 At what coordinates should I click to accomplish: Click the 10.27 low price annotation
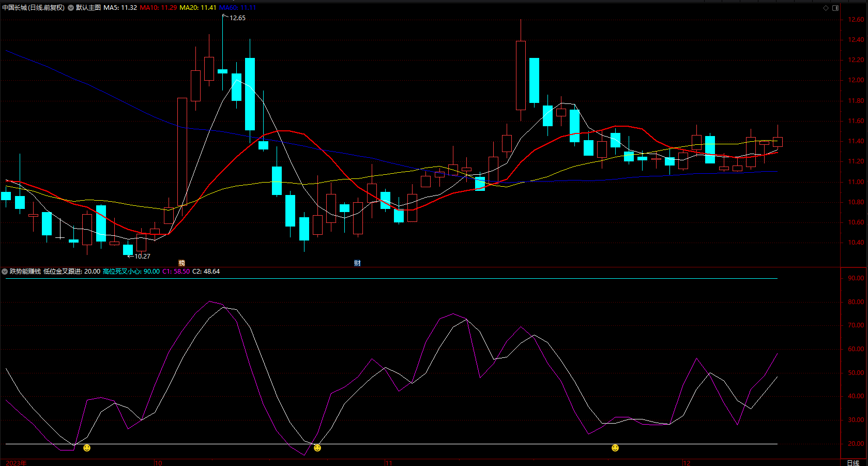click(x=142, y=257)
